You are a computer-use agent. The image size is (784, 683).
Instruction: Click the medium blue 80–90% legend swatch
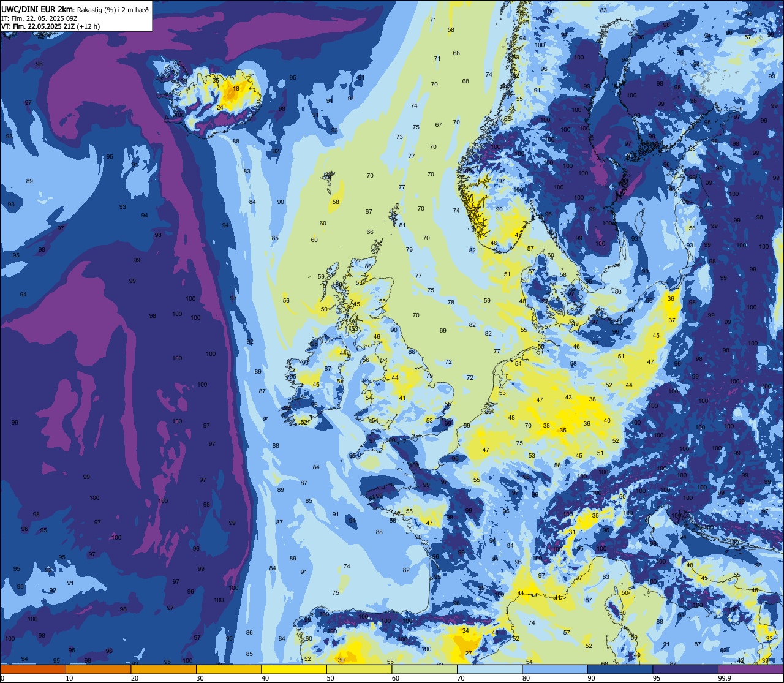pyautogui.click(x=555, y=670)
